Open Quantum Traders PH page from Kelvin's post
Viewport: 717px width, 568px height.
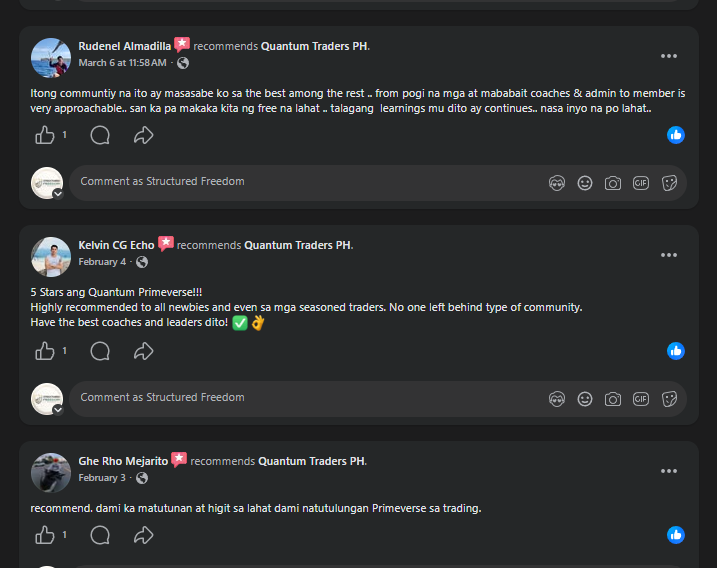[x=298, y=245]
